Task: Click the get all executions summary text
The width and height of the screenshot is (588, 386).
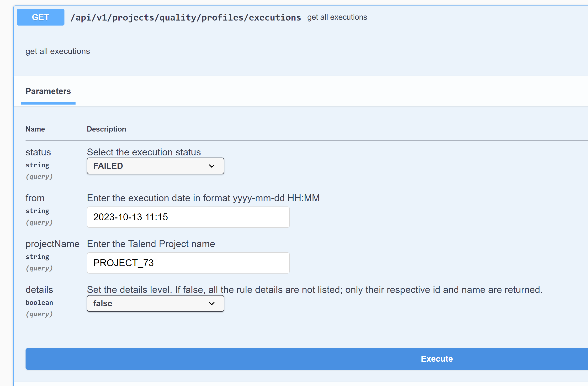Action: (x=337, y=17)
